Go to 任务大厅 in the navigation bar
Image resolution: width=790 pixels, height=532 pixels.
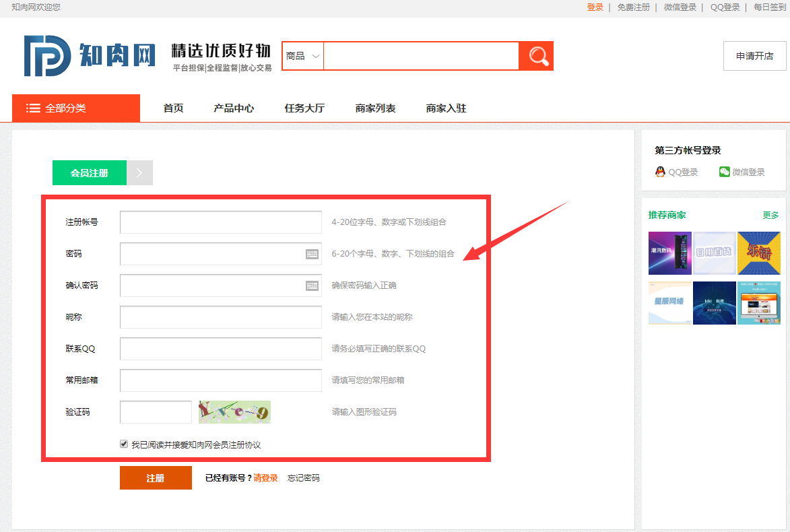tap(304, 108)
